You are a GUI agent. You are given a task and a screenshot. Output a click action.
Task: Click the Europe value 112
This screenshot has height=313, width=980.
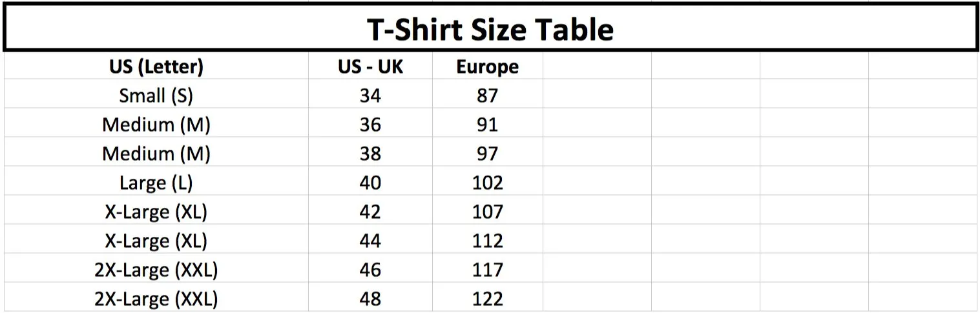[487, 240]
